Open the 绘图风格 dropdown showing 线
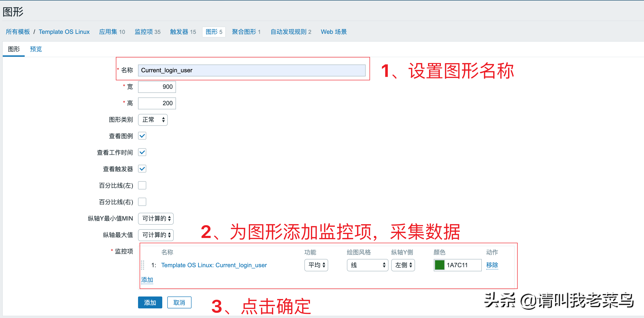The height and width of the screenshot is (318, 644). (367, 265)
